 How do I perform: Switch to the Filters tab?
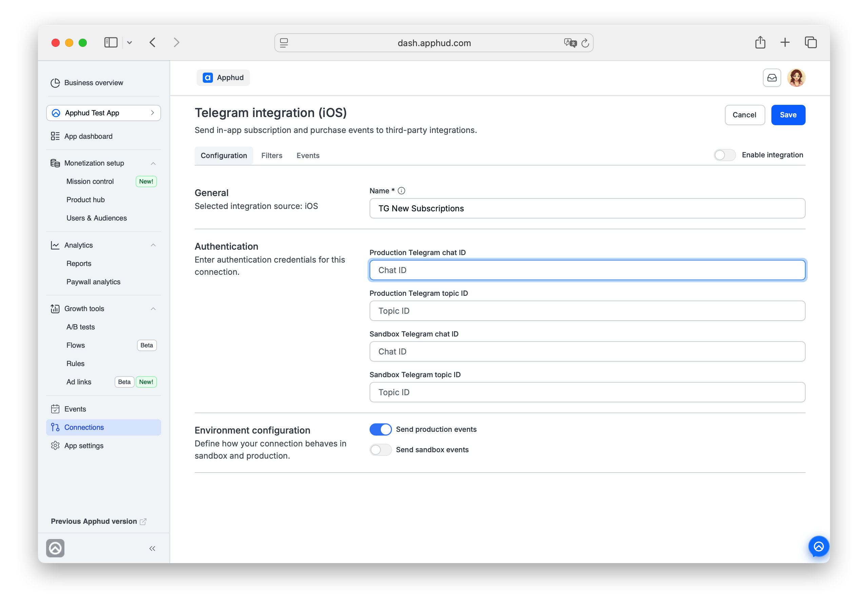point(272,155)
